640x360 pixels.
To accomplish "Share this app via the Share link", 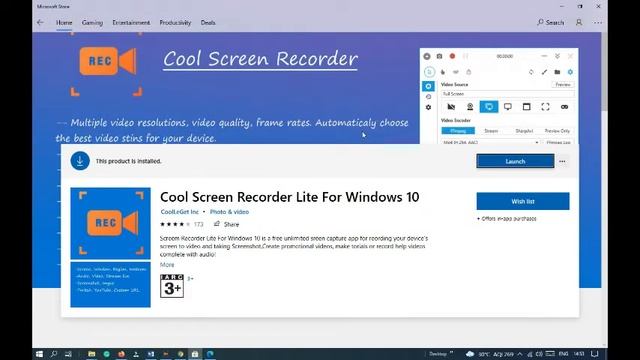I will pyautogui.click(x=227, y=224).
